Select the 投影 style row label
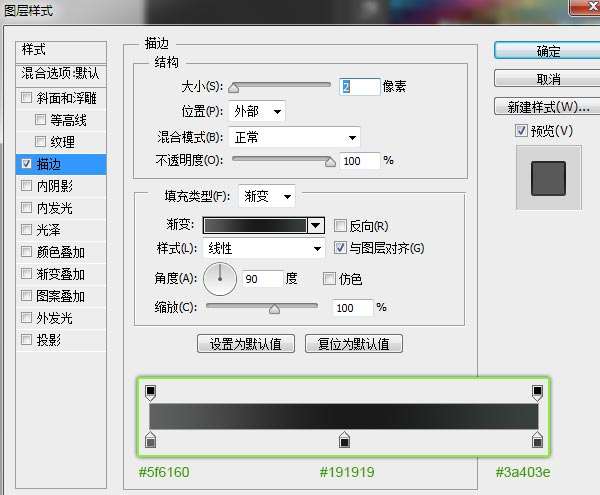Image resolution: width=600 pixels, height=495 pixels. (49, 340)
